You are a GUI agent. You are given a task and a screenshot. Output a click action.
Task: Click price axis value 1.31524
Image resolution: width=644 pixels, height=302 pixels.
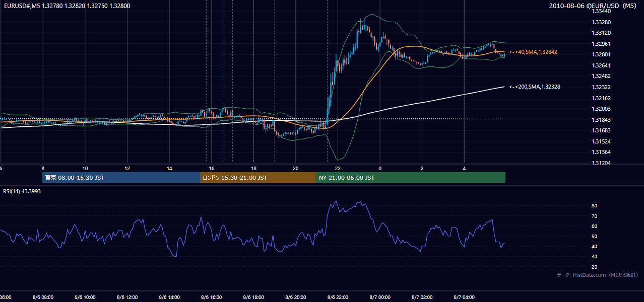pyautogui.click(x=601, y=141)
